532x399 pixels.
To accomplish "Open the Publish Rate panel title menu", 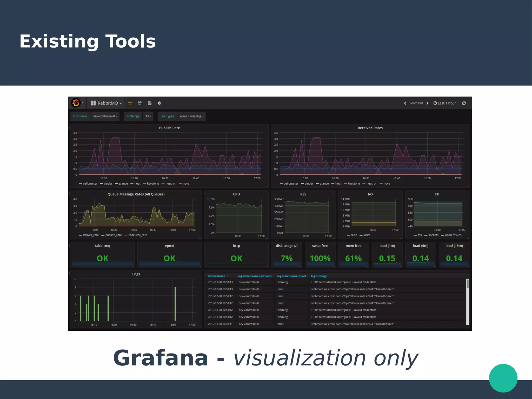I will [169, 128].
